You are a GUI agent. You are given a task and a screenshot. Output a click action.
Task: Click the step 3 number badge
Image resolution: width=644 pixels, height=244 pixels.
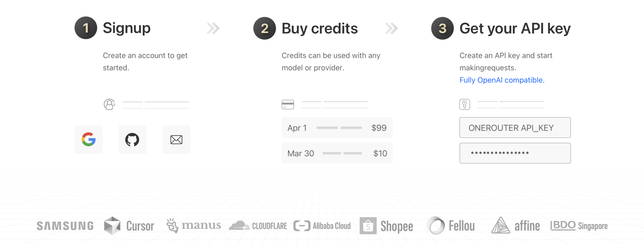pos(442,28)
